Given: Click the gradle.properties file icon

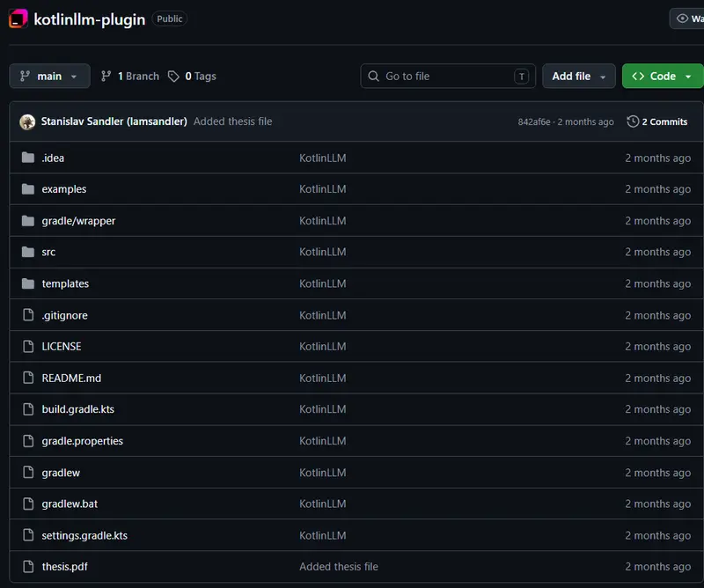Looking at the screenshot, I should [28, 441].
